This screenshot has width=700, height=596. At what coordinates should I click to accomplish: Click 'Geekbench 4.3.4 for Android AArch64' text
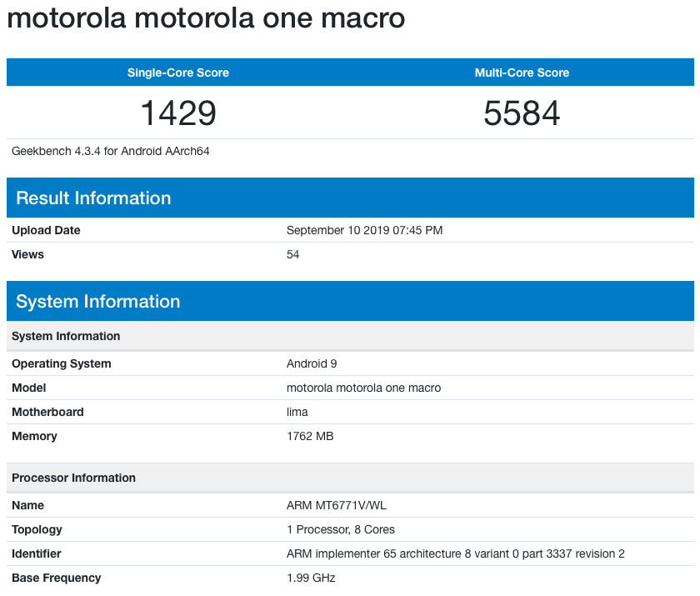tap(110, 152)
